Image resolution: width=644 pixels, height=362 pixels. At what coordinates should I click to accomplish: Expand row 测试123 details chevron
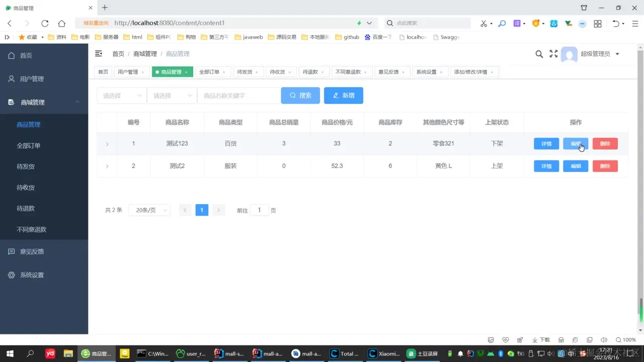tap(107, 144)
